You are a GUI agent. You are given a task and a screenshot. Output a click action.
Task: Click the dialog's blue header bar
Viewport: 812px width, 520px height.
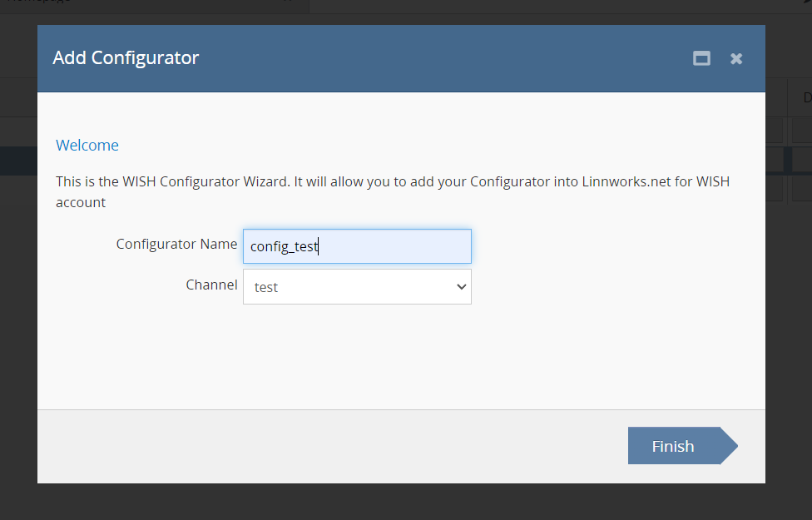click(x=416, y=58)
